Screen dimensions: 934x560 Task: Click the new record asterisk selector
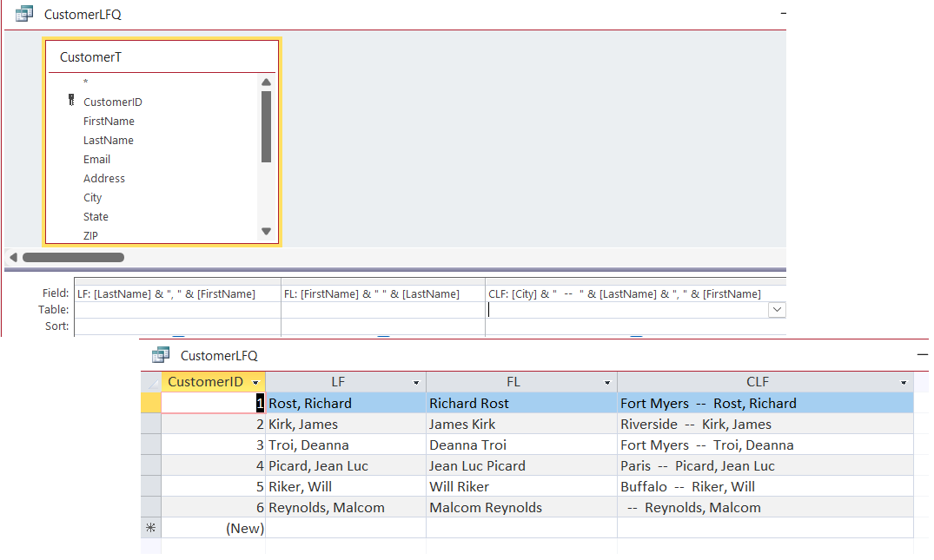coord(150,527)
